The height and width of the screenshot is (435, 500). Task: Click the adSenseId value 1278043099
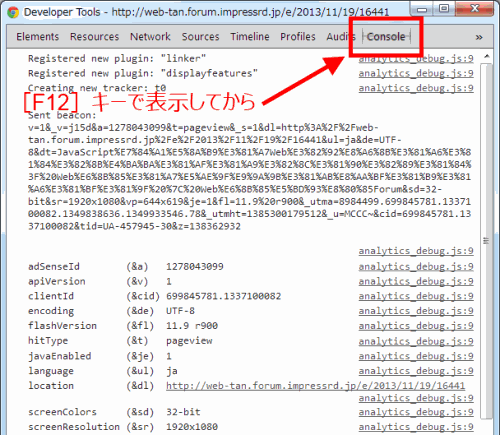coord(195,267)
